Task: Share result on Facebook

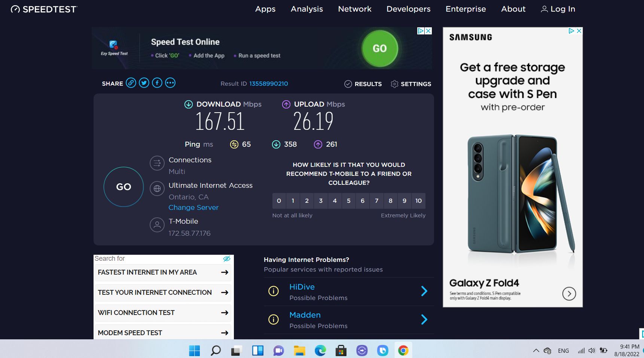Action: tap(157, 83)
